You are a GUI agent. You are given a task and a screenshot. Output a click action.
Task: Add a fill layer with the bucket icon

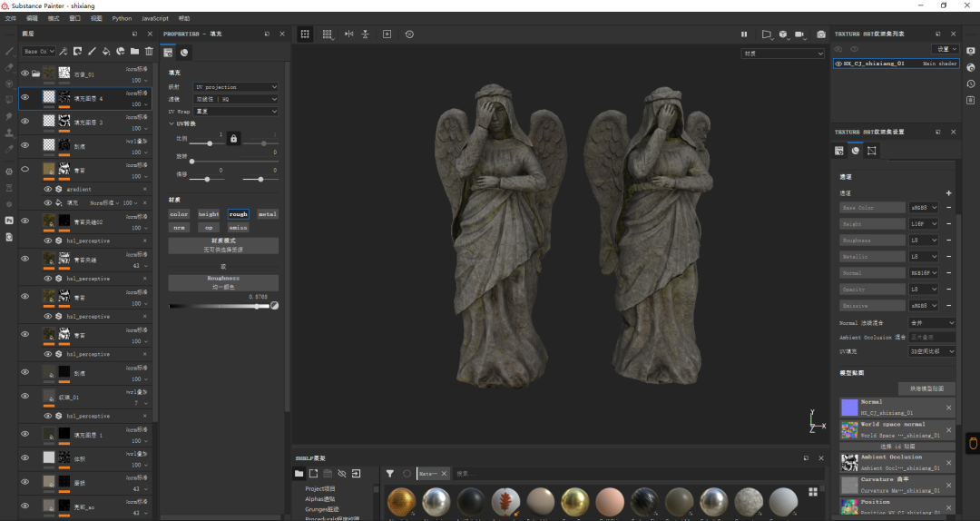click(x=106, y=52)
